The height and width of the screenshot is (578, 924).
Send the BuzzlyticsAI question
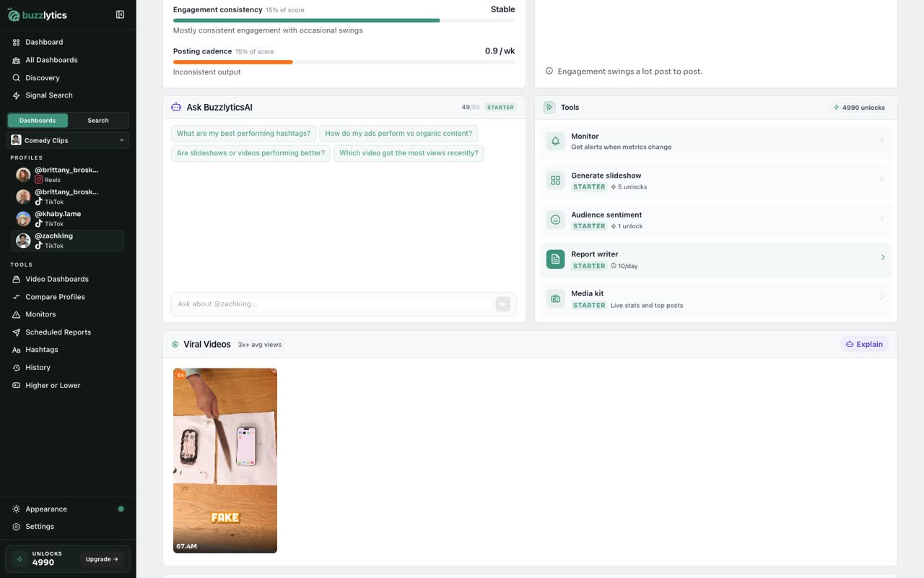coord(503,304)
